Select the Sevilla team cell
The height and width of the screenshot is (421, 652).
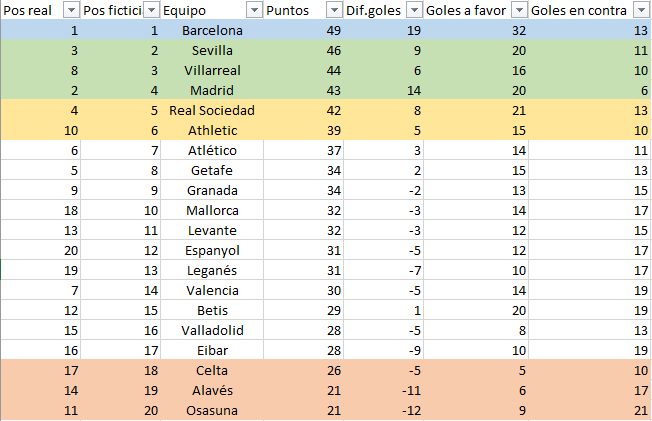[212, 50]
